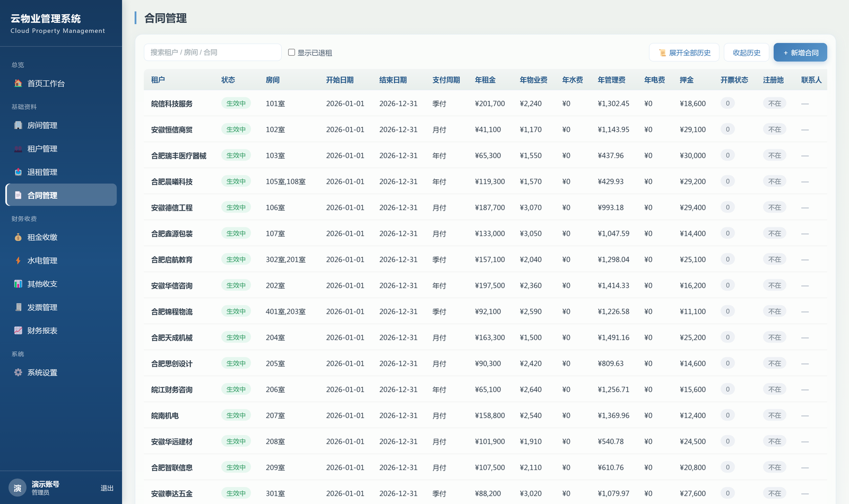Image resolution: width=849 pixels, height=504 pixels.
Task: Click the 水电管理 lightning icon
Action: 18,260
